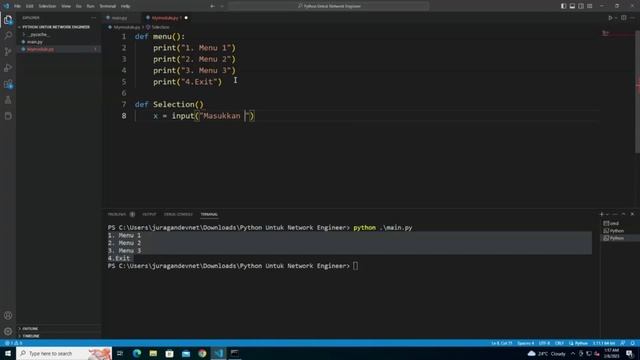Toggle Panel visibility in title bar
Viewport: 640px width, 360px height.
point(572,6)
